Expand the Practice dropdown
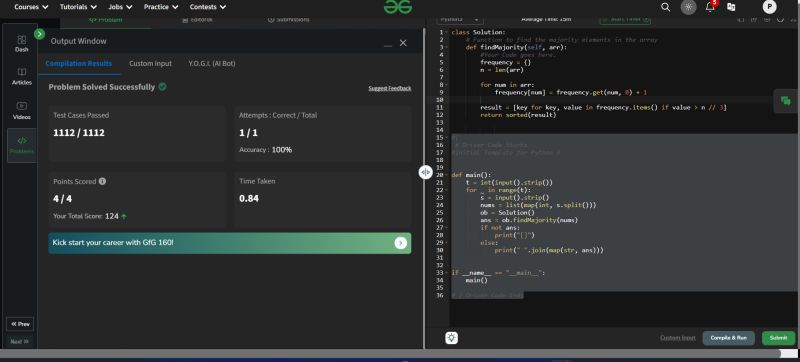 tap(161, 7)
